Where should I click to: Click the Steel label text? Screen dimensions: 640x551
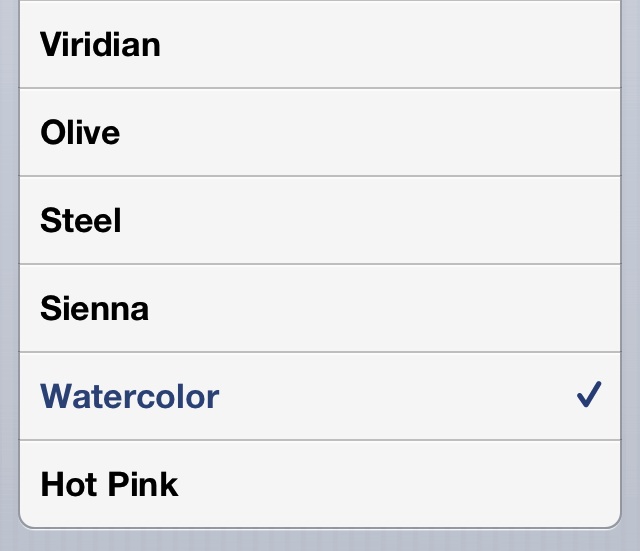[81, 221]
